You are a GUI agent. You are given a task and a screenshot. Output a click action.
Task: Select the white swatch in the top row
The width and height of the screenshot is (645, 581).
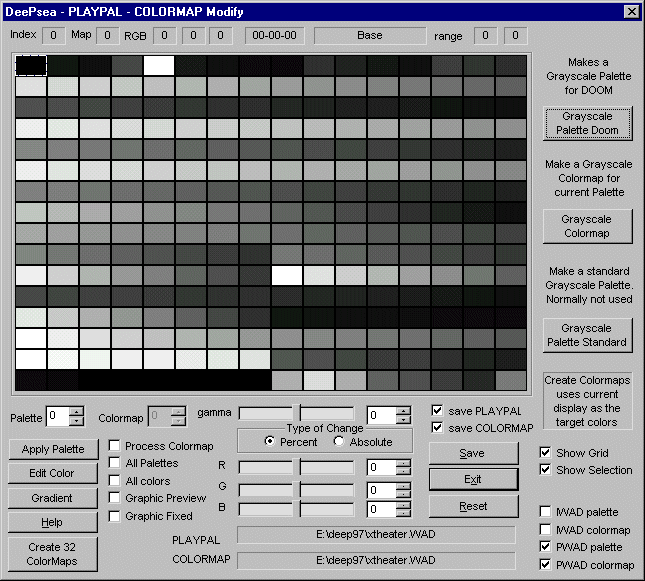point(159,65)
